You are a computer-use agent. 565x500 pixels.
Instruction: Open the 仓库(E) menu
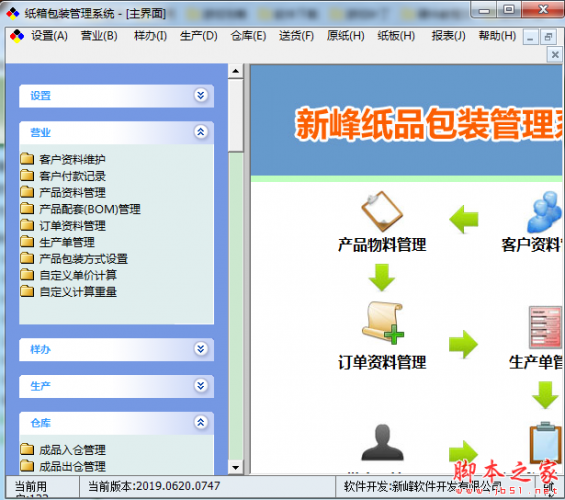pos(248,36)
